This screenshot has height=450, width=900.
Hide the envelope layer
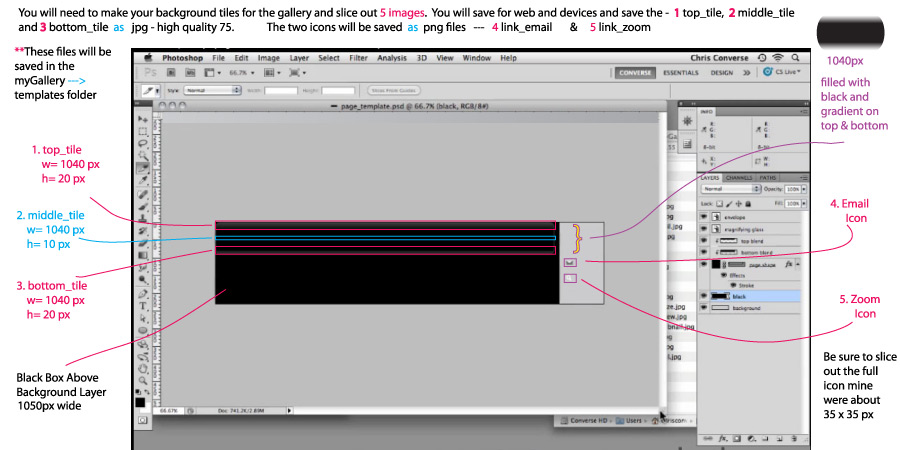(x=704, y=217)
